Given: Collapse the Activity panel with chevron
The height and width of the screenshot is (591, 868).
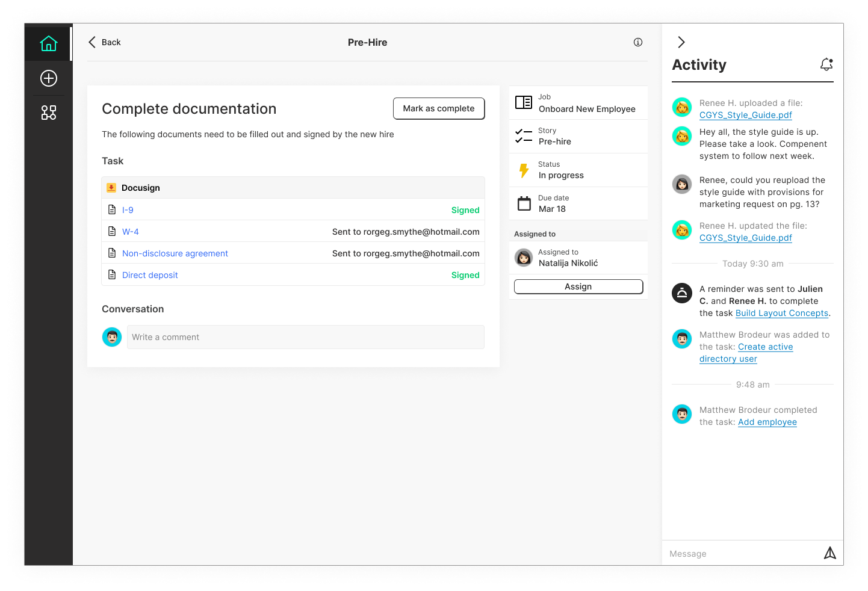Looking at the screenshot, I should 681,42.
